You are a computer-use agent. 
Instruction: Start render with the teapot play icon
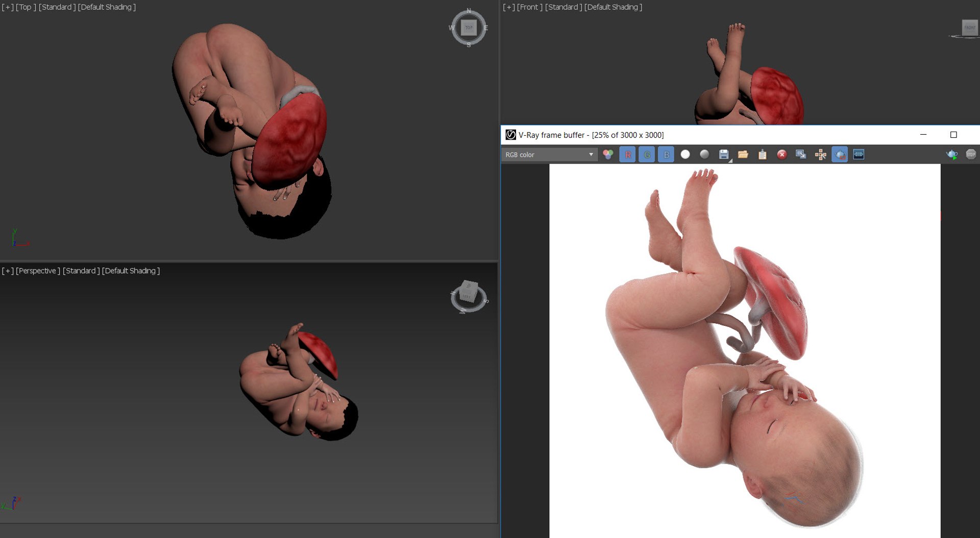(x=952, y=155)
